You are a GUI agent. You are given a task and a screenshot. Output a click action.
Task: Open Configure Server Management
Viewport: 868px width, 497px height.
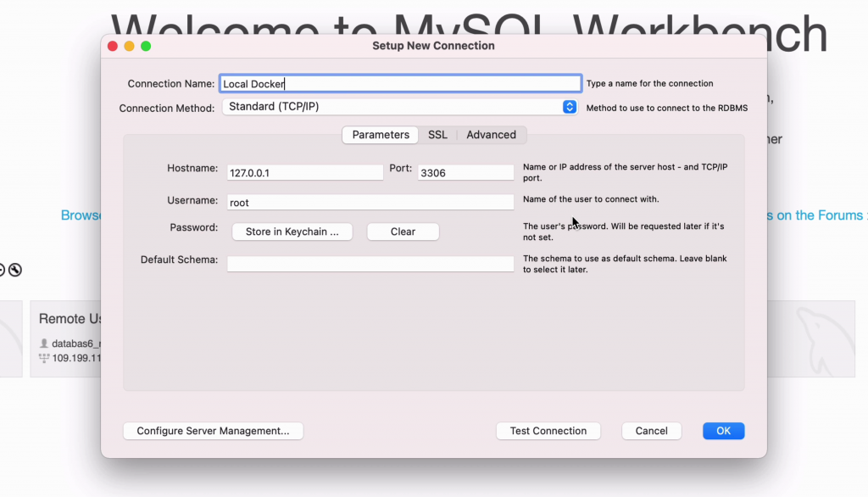point(213,431)
